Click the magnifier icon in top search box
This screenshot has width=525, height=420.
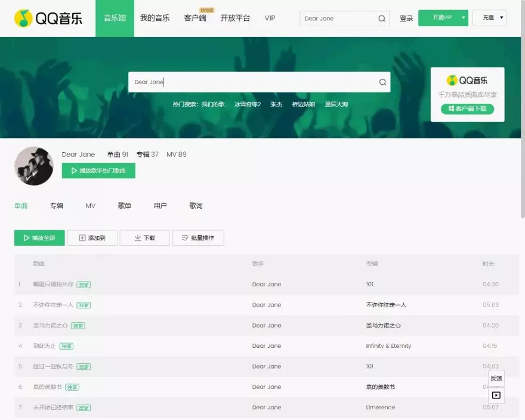click(x=382, y=18)
